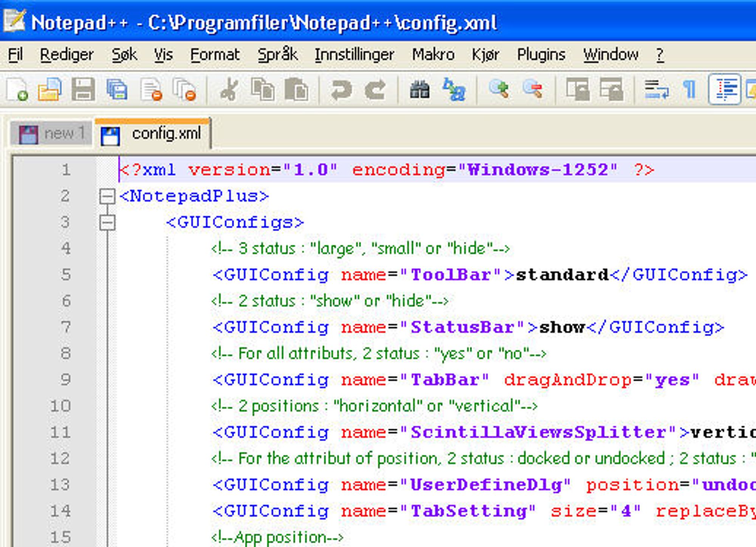Toggle the indent guide icon
This screenshot has width=756, height=547.
(724, 90)
